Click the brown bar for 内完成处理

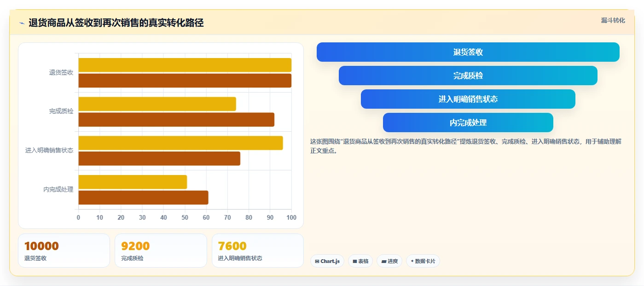pyautogui.click(x=143, y=198)
